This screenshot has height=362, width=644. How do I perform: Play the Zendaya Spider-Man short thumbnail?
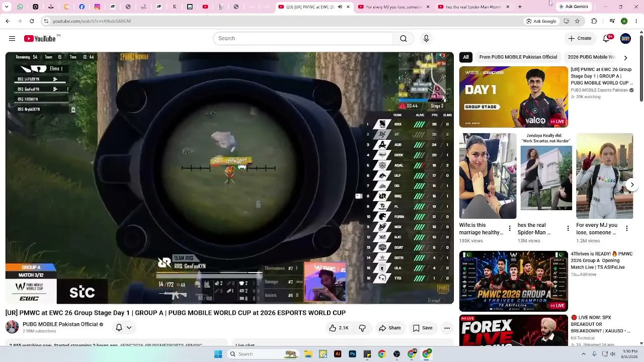tap(546, 176)
